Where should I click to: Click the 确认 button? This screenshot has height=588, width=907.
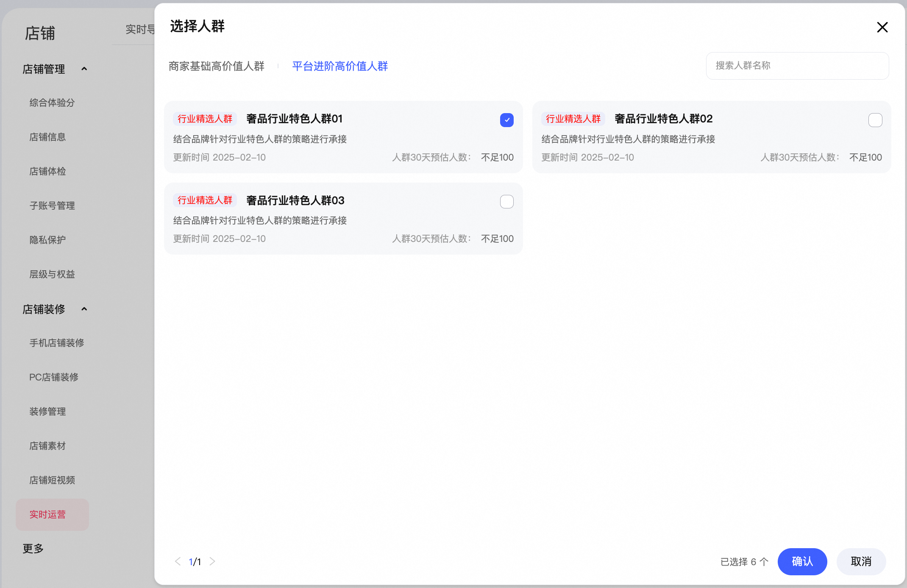802,561
